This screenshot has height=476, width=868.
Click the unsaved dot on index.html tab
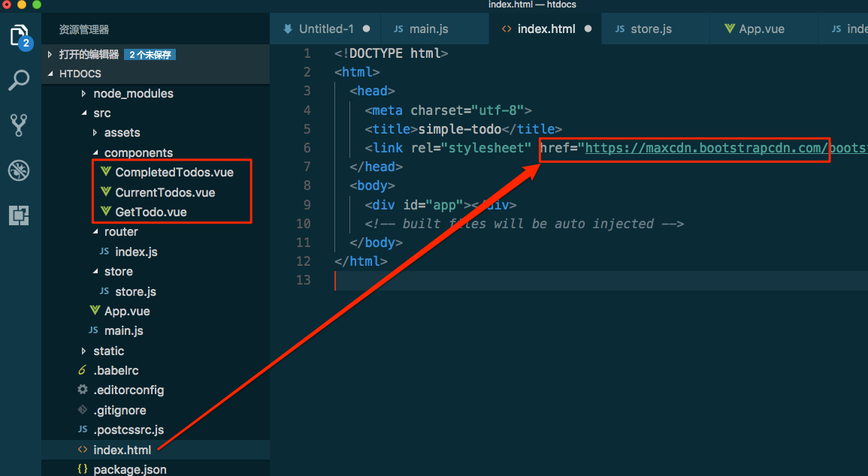click(x=588, y=29)
